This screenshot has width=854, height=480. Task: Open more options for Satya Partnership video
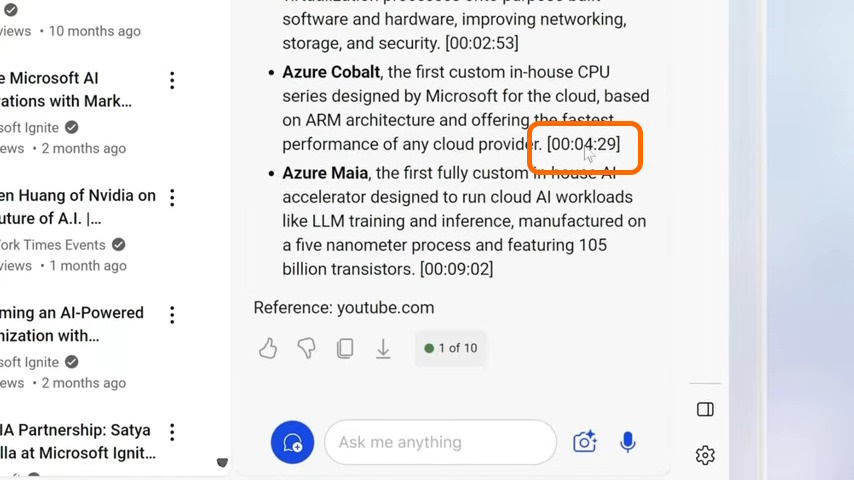click(172, 432)
